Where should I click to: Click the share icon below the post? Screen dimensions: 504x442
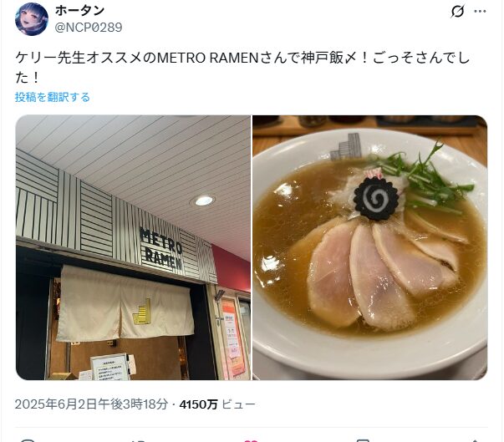[475, 440]
